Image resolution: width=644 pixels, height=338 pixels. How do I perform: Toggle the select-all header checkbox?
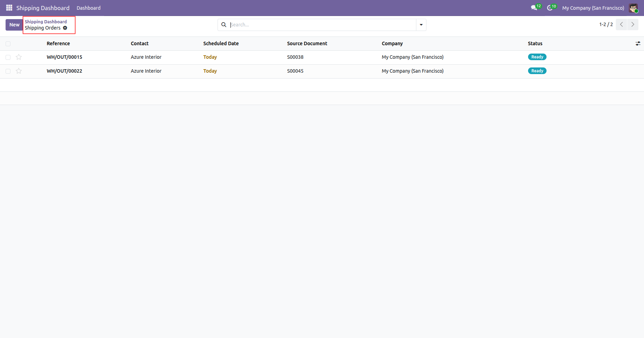pyautogui.click(x=8, y=43)
